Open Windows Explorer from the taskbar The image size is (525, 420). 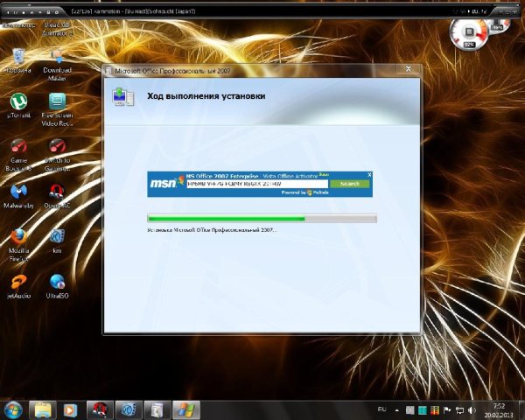point(43,410)
